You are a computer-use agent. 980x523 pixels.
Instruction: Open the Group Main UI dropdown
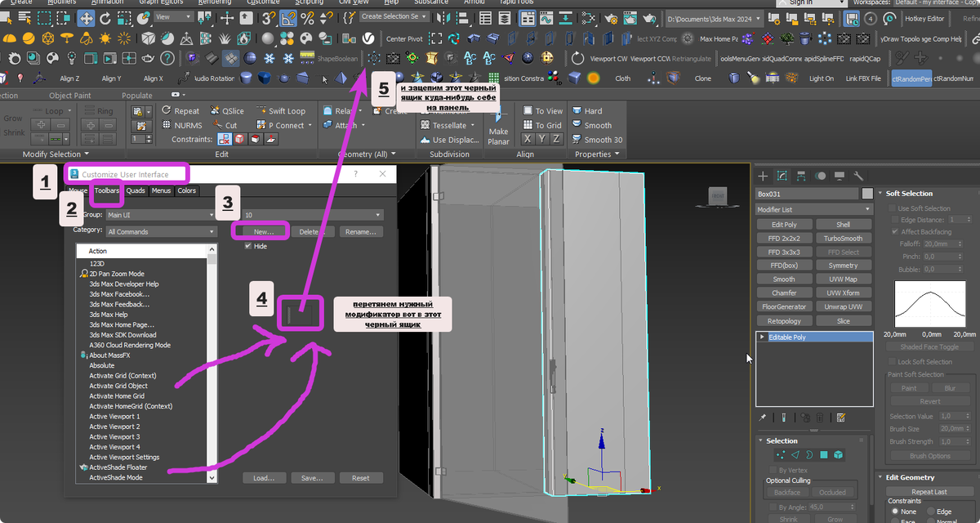tap(160, 215)
